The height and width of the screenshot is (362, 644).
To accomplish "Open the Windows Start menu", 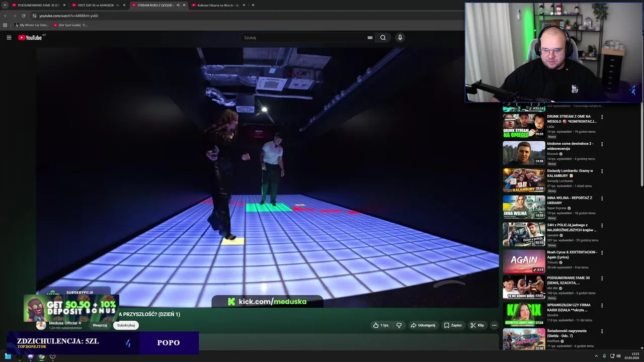I will pyautogui.click(x=8, y=356).
